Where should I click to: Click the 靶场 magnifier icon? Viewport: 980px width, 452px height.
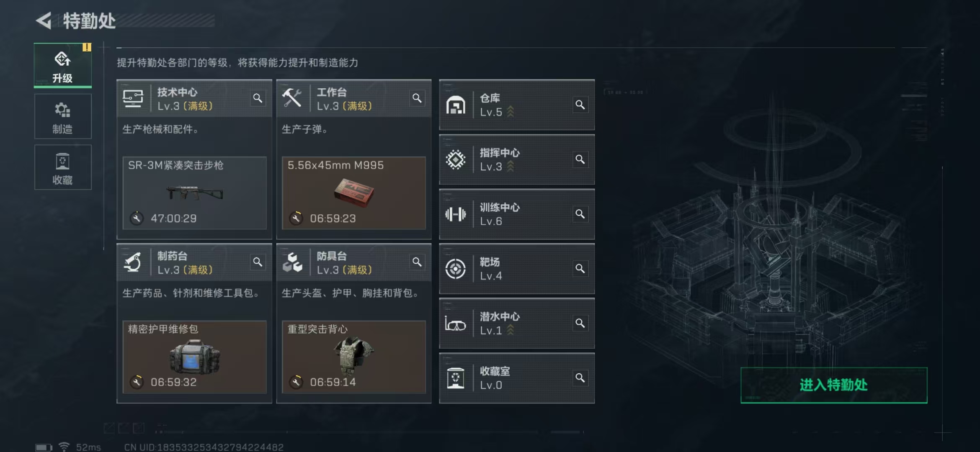pyautogui.click(x=580, y=269)
